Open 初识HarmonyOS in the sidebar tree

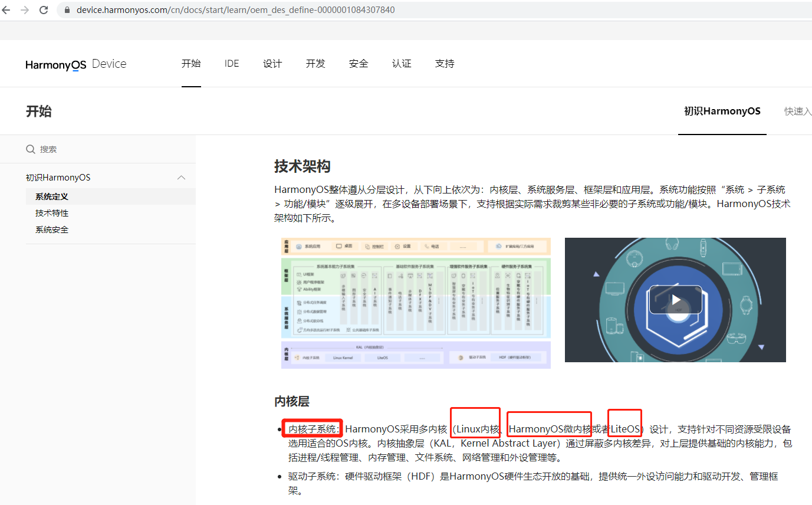point(58,178)
